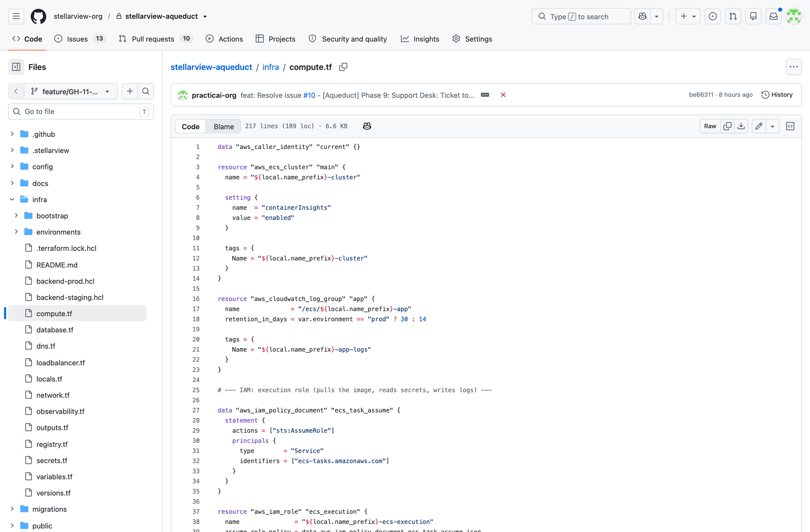Open the repository Settings tab
This screenshot has height=532, width=810.
pyautogui.click(x=472, y=39)
